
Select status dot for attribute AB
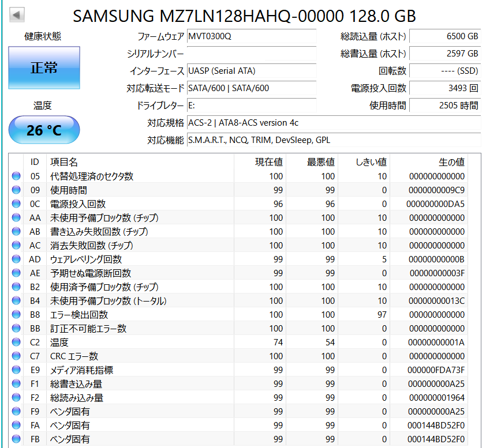(x=16, y=231)
